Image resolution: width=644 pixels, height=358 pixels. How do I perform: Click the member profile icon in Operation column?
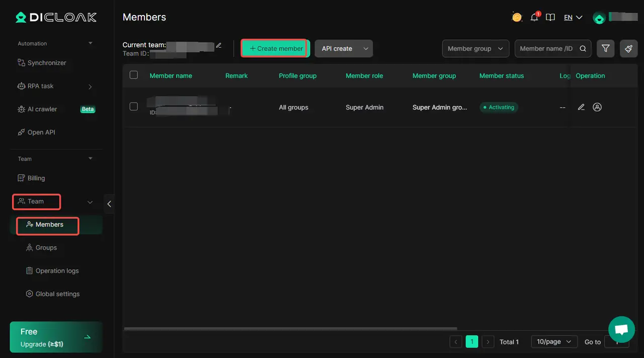(x=597, y=107)
